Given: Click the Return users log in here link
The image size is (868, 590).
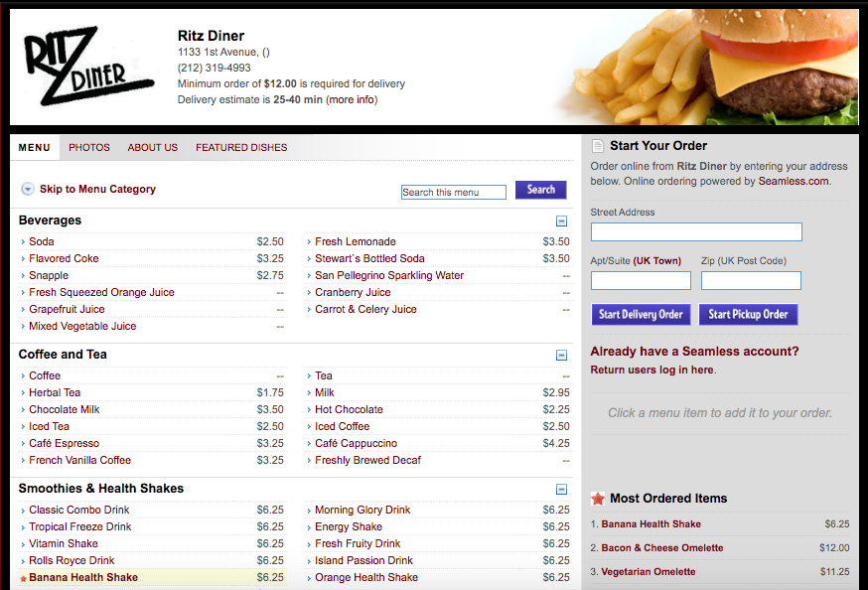Looking at the screenshot, I should click(x=652, y=369).
